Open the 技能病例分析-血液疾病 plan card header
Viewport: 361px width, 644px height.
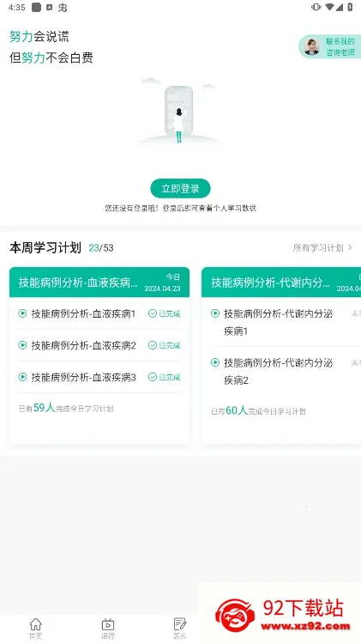(x=99, y=283)
